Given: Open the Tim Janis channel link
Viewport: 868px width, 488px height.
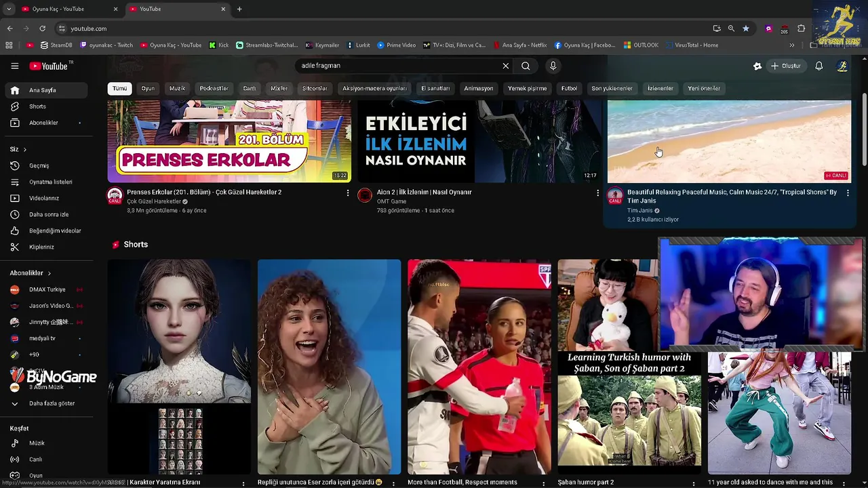Looking at the screenshot, I should coord(639,211).
